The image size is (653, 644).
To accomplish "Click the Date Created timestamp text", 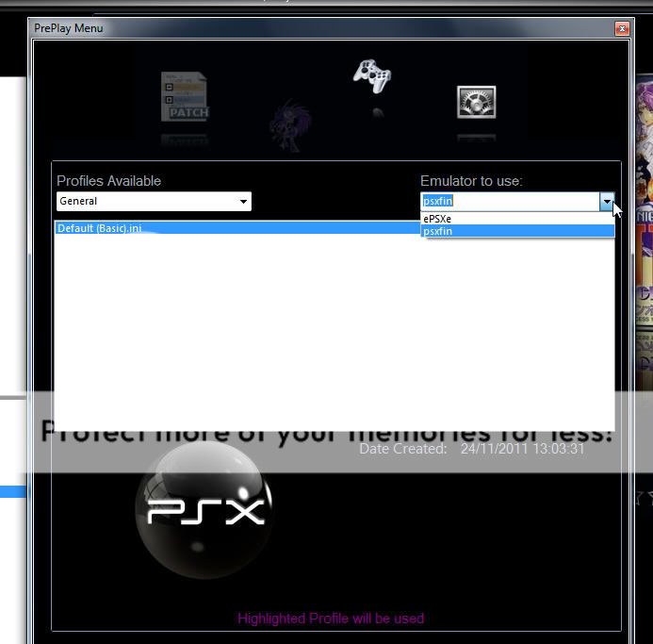I will 522,449.
